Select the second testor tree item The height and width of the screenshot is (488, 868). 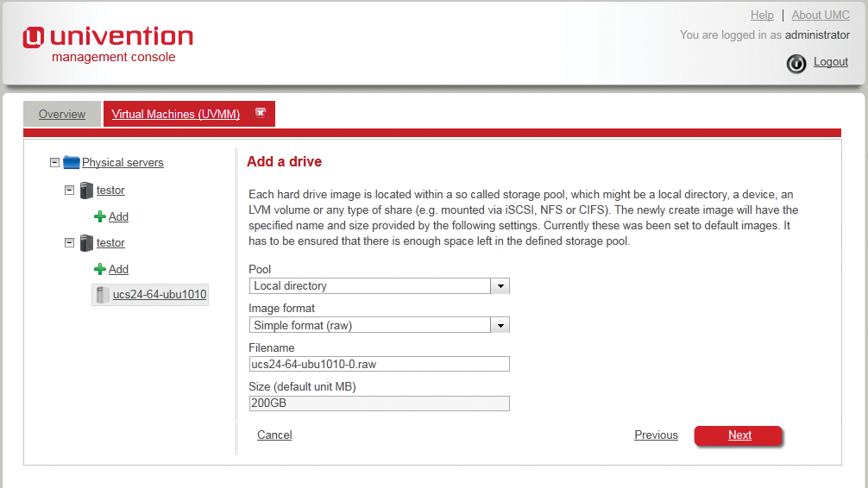pos(110,243)
